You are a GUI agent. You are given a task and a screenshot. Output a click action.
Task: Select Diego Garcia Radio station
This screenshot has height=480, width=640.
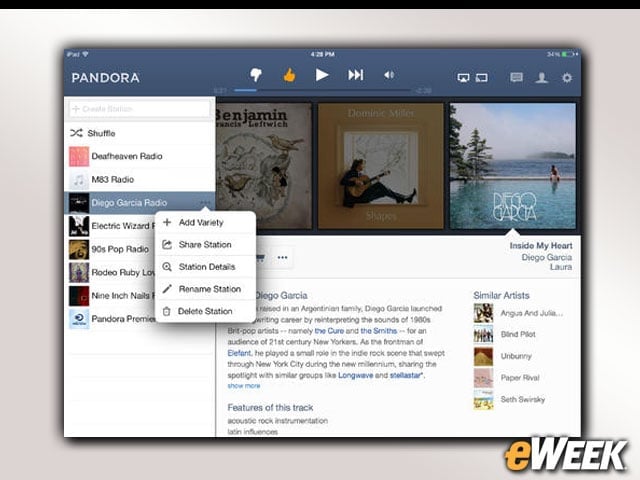click(x=140, y=203)
